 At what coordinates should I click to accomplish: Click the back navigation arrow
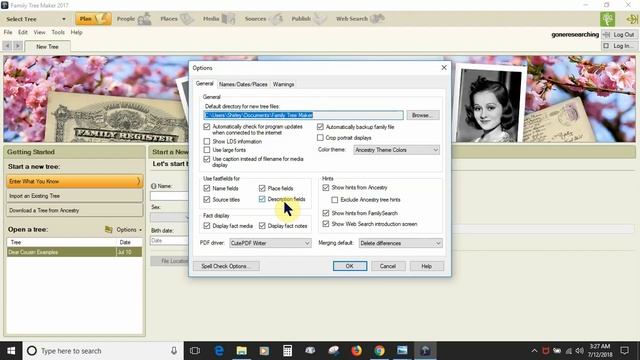[x=7, y=46]
